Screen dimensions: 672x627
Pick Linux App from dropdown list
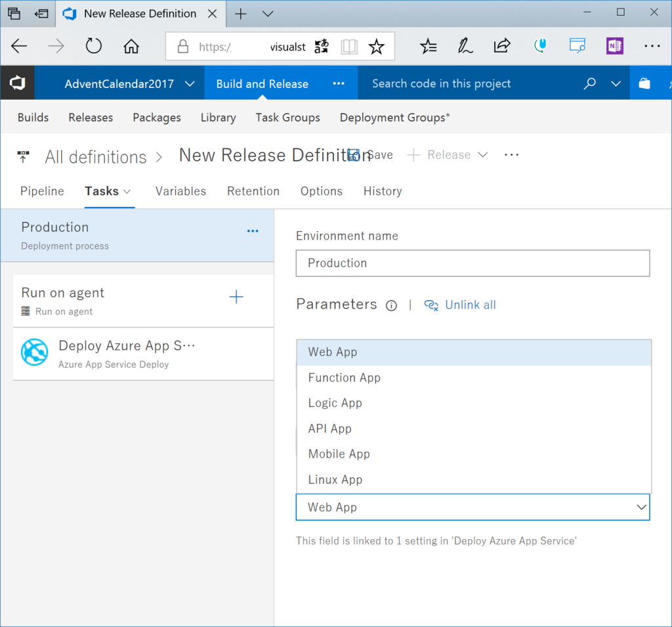pos(474,480)
